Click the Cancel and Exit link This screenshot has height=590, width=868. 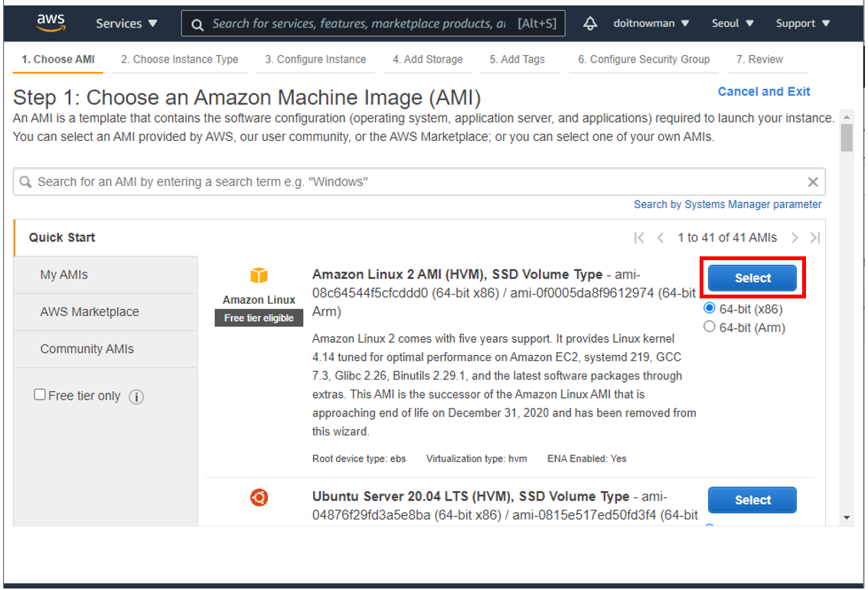pos(764,91)
